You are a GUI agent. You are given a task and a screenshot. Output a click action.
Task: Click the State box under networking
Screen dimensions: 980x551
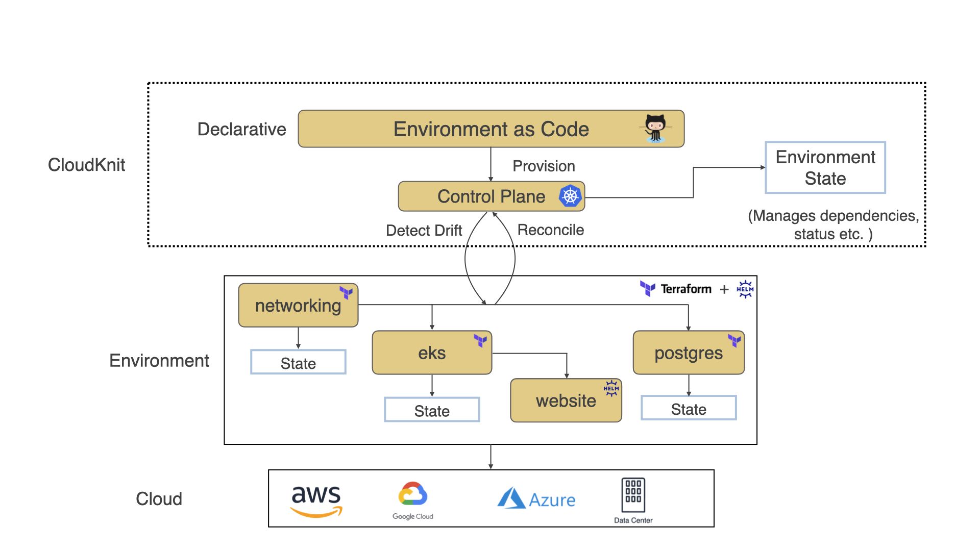(298, 362)
